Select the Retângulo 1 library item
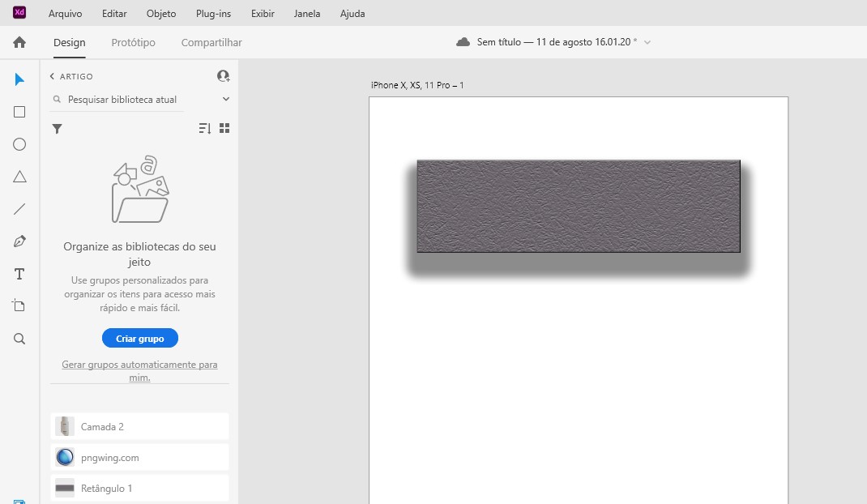 (139, 488)
